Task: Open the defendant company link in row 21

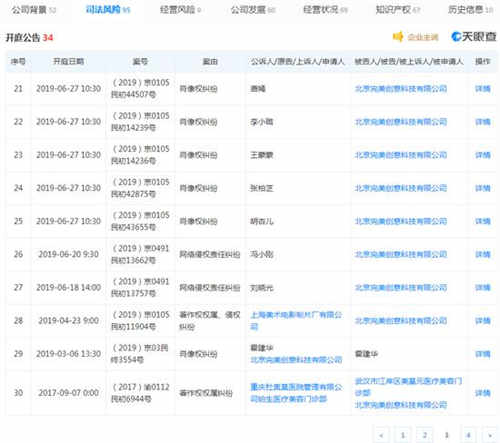Action: (x=401, y=89)
